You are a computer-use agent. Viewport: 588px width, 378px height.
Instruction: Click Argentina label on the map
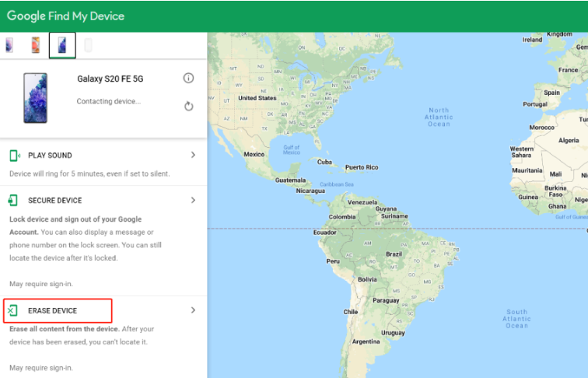click(366, 341)
